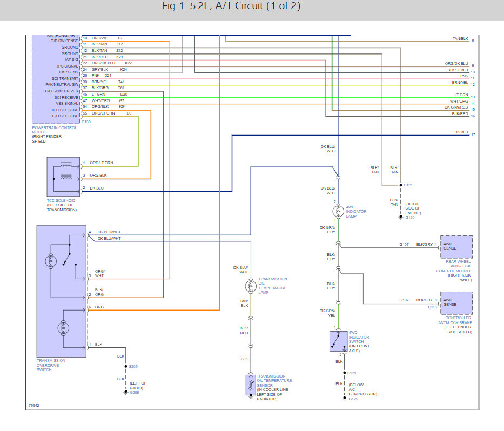Open the C130 connector link
The height and width of the screenshot is (431, 504).
point(86,122)
